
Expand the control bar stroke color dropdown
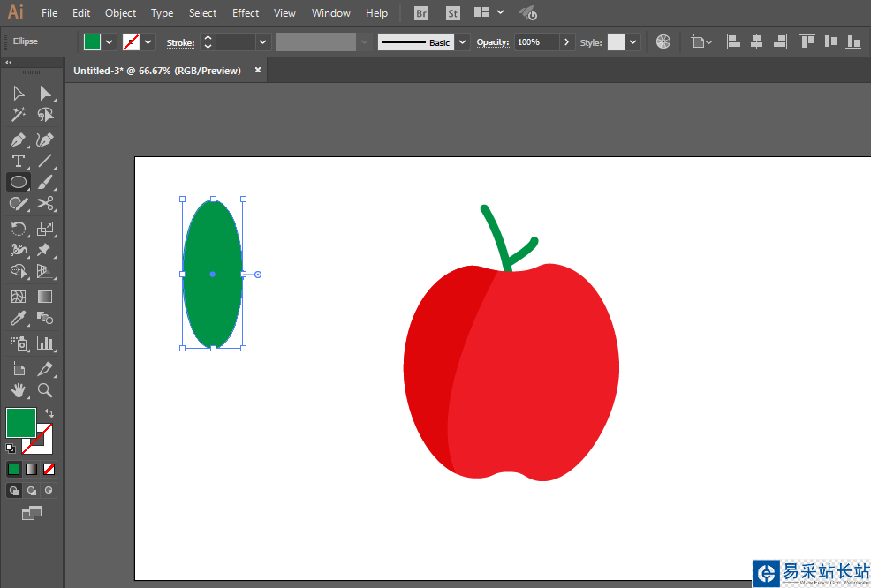pos(148,42)
